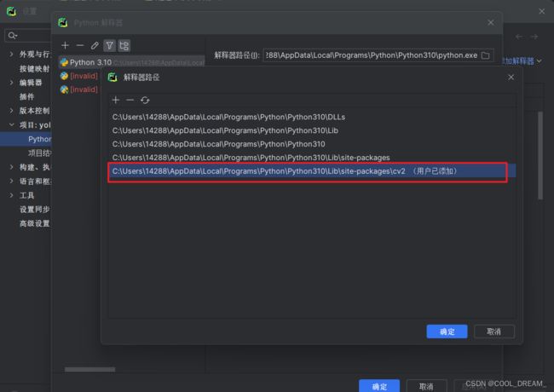Image resolution: width=554 pixels, height=392 pixels.
Task: Open 设置同步 settings page
Action: tap(34, 210)
